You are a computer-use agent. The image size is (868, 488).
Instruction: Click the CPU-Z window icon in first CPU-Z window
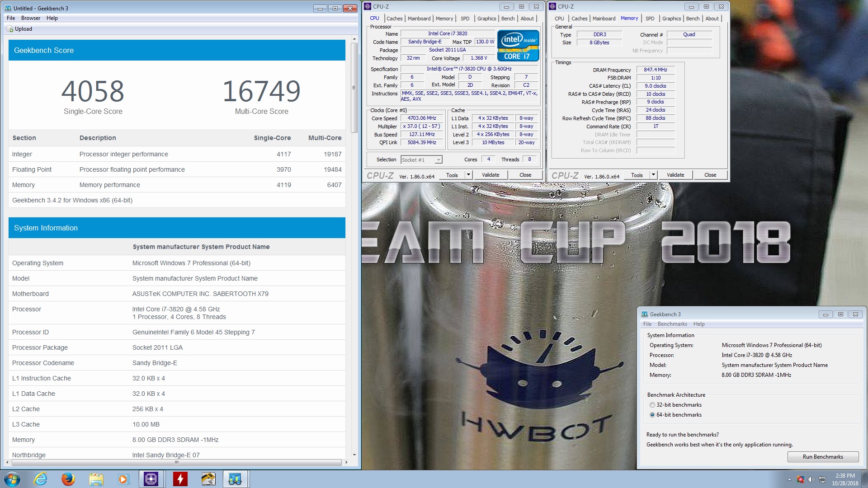coord(368,6)
